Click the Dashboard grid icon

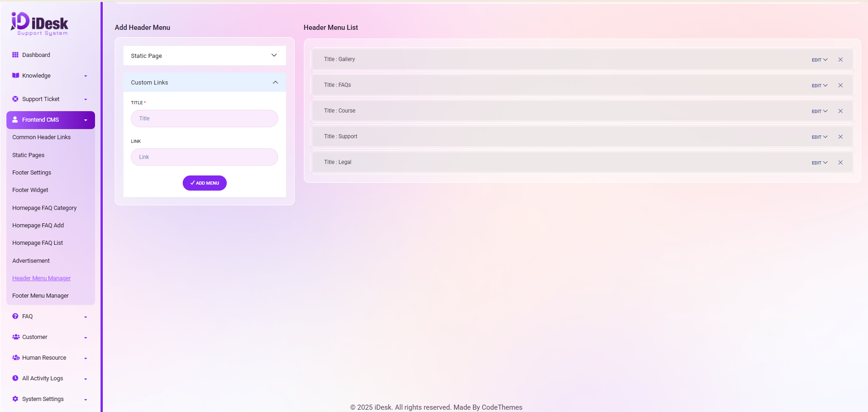[16, 55]
